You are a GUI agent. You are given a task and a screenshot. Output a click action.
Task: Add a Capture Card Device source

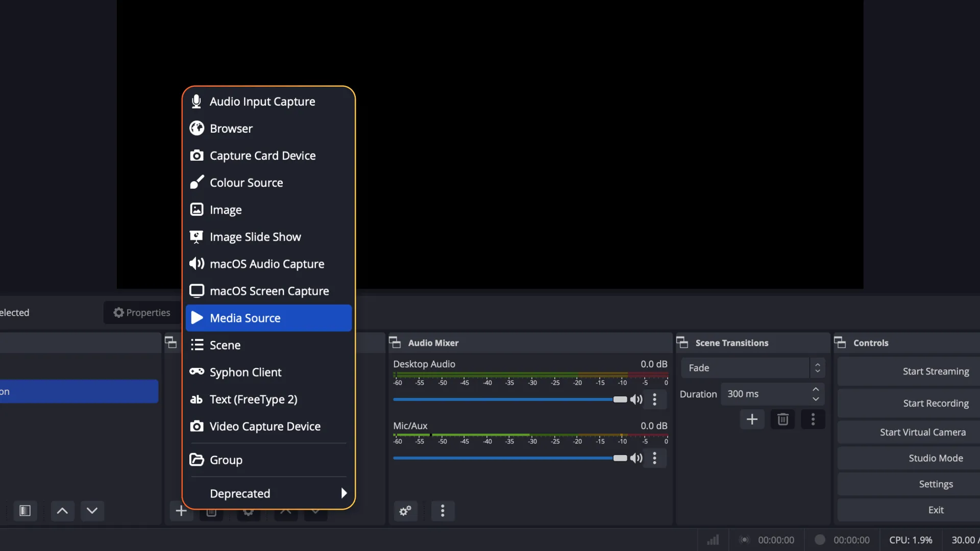(268, 156)
